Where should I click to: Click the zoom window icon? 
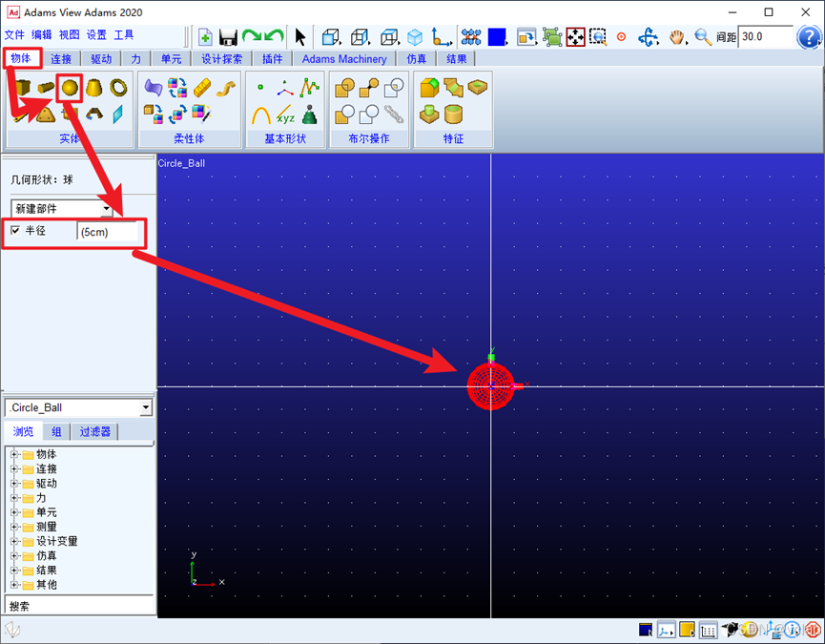tap(598, 37)
